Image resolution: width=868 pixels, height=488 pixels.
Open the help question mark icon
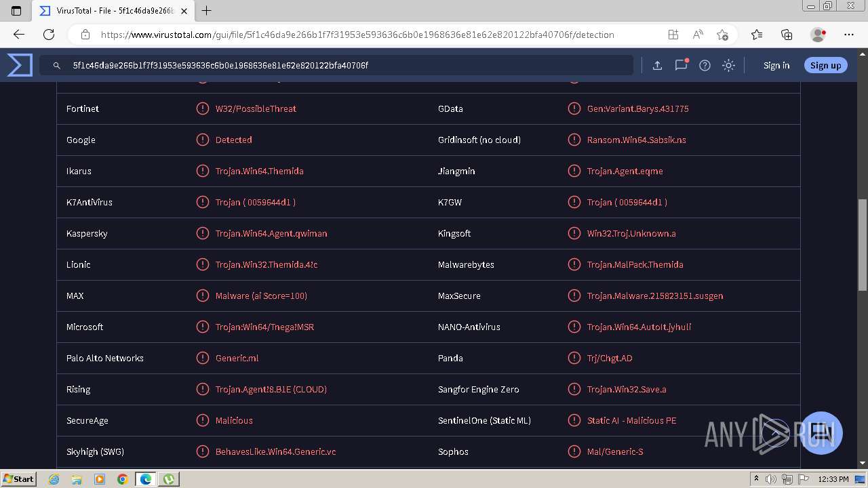(x=705, y=65)
